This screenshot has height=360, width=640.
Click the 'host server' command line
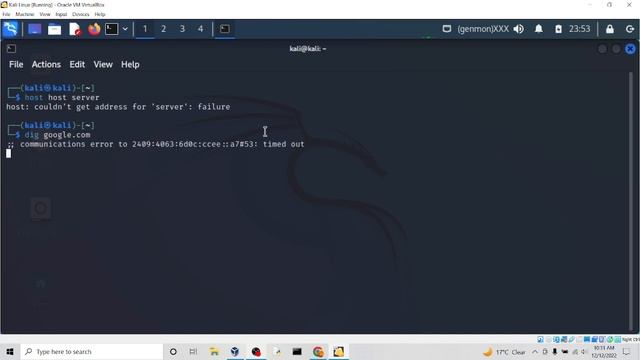[x=62, y=98]
